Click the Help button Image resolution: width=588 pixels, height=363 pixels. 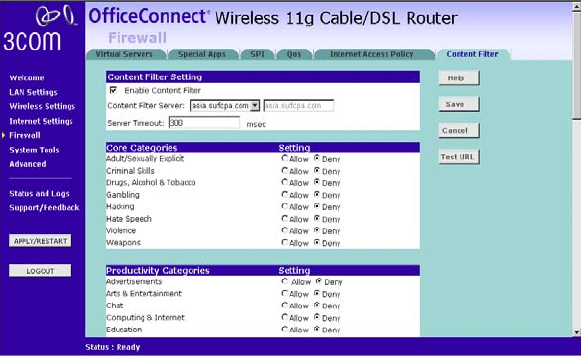pos(459,78)
